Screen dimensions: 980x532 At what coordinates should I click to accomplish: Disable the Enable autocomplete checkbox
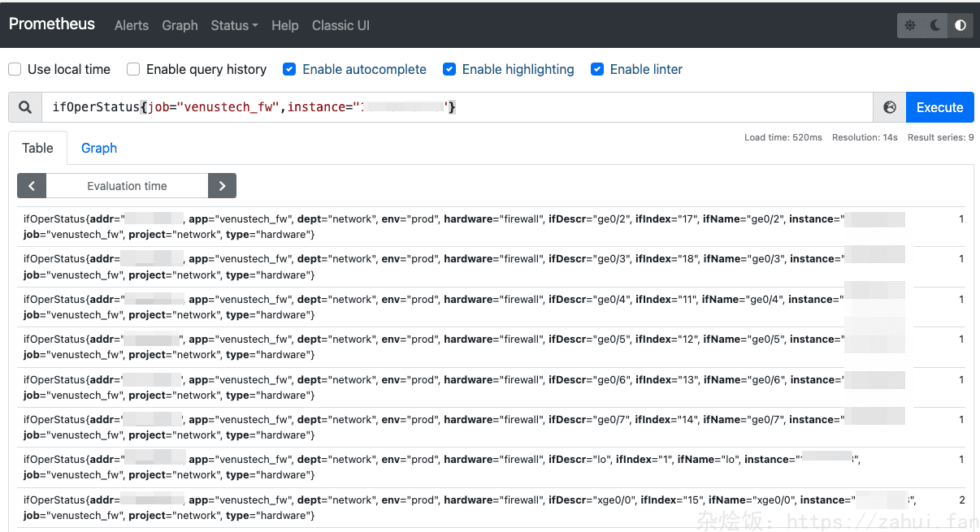point(289,70)
